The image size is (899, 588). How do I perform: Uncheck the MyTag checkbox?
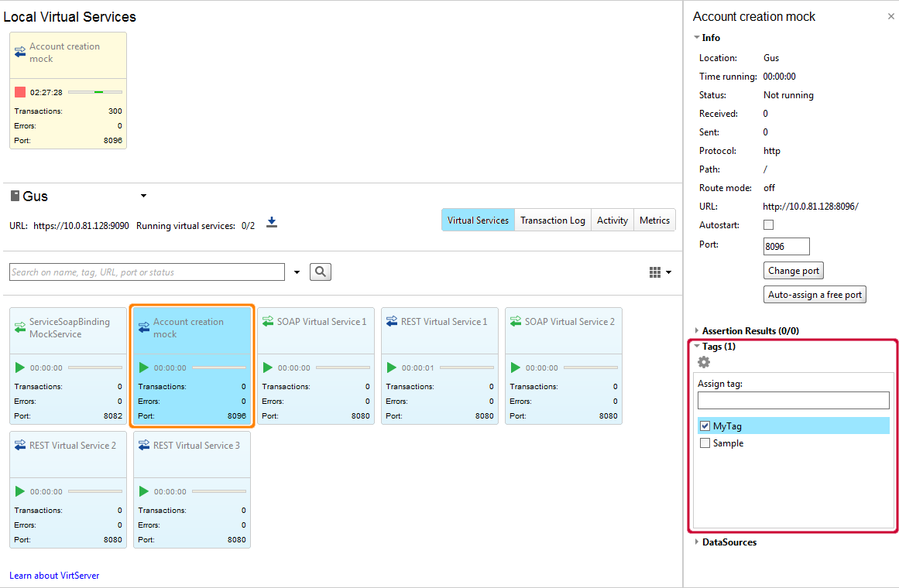click(705, 425)
